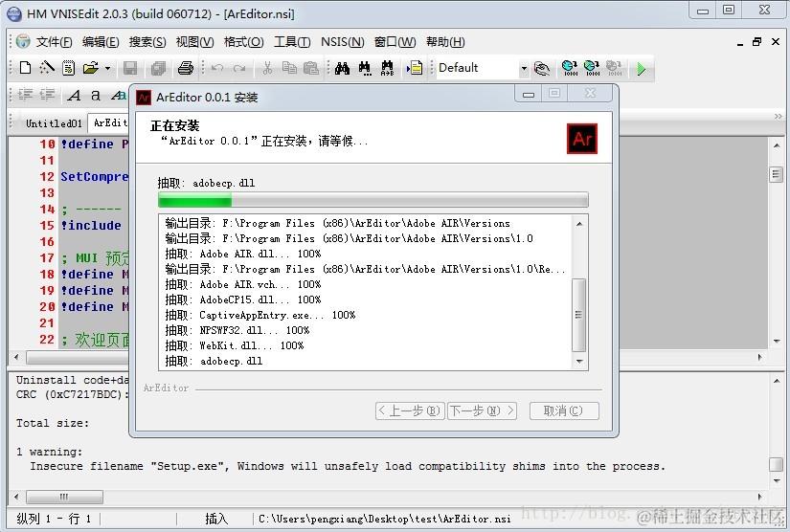Click the ArEditor.nsi file path in the status bar
This screenshot has height=532, width=790.
coord(384,519)
